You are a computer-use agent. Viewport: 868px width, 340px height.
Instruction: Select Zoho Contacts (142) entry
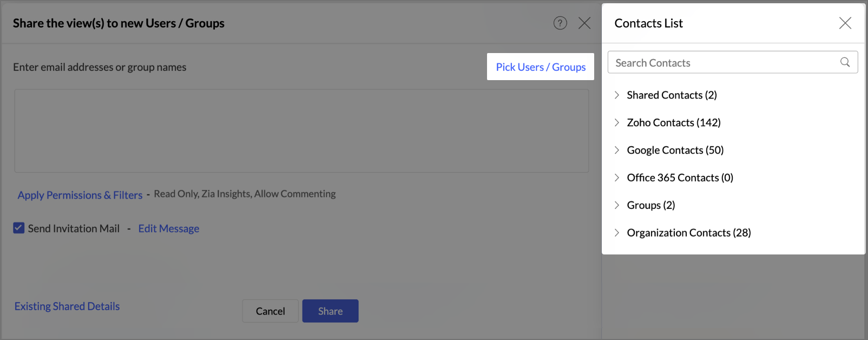(674, 122)
